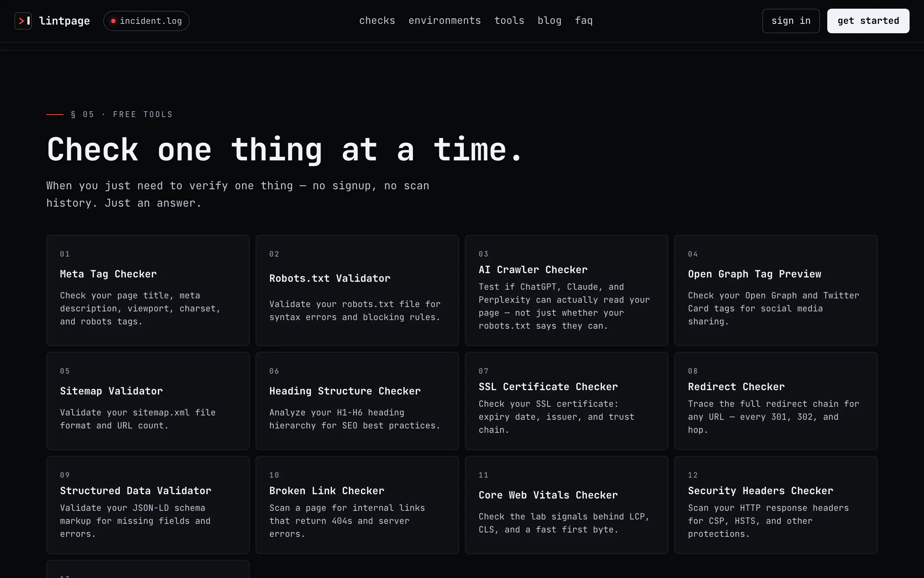Launch the AI Crawler Checker tool
The image size is (924, 578).
pos(566,290)
